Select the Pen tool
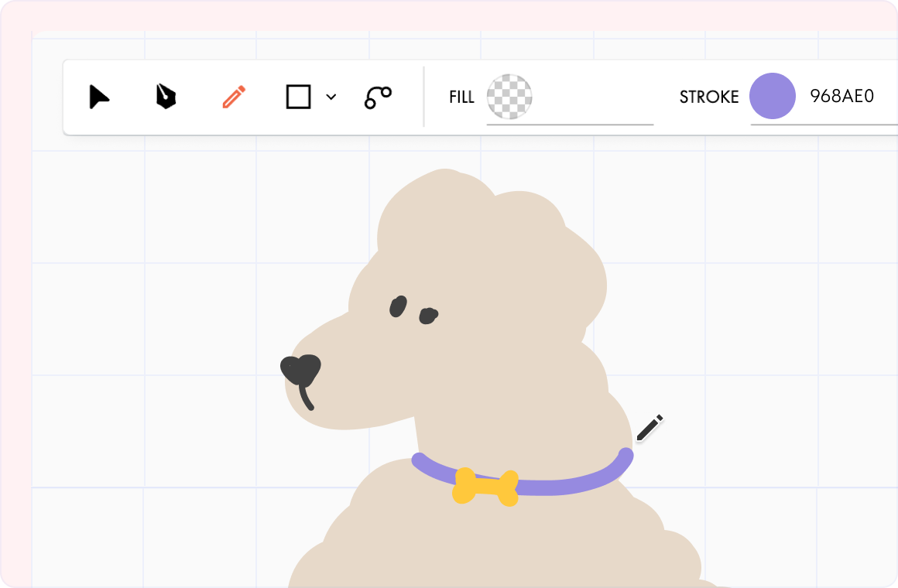 (x=164, y=96)
